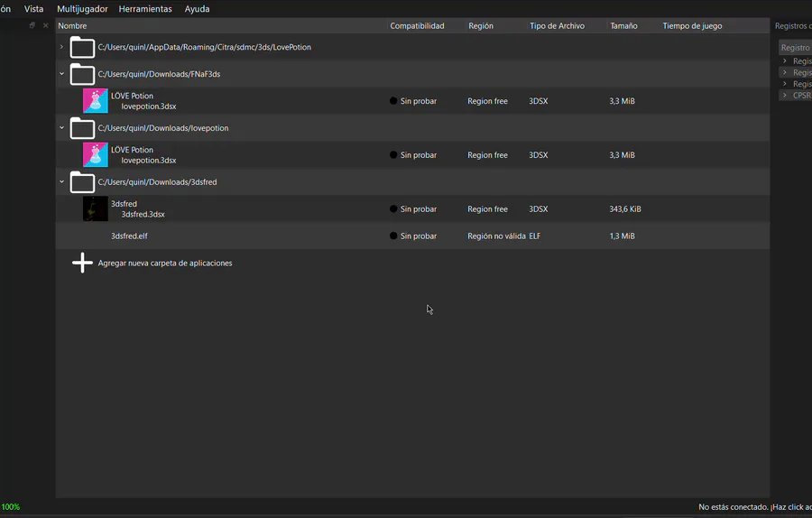Collapse the Downloads/3dsfred folder chevron

click(x=61, y=182)
